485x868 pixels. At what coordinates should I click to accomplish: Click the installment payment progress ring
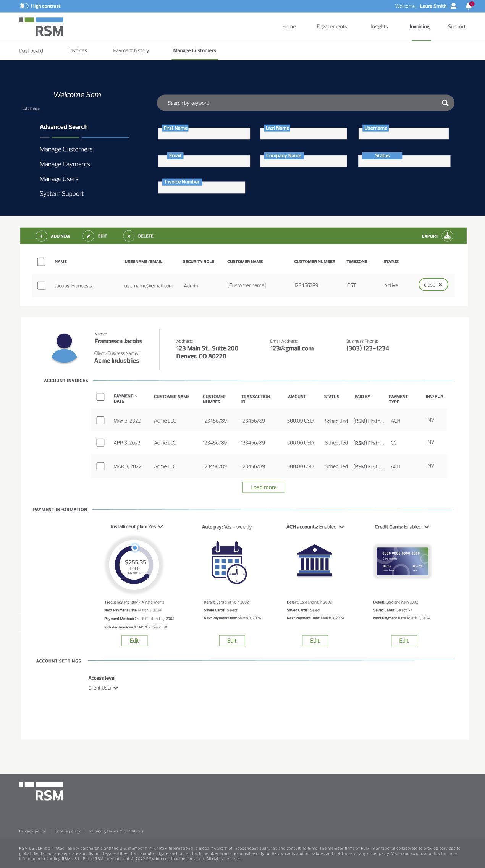click(134, 565)
